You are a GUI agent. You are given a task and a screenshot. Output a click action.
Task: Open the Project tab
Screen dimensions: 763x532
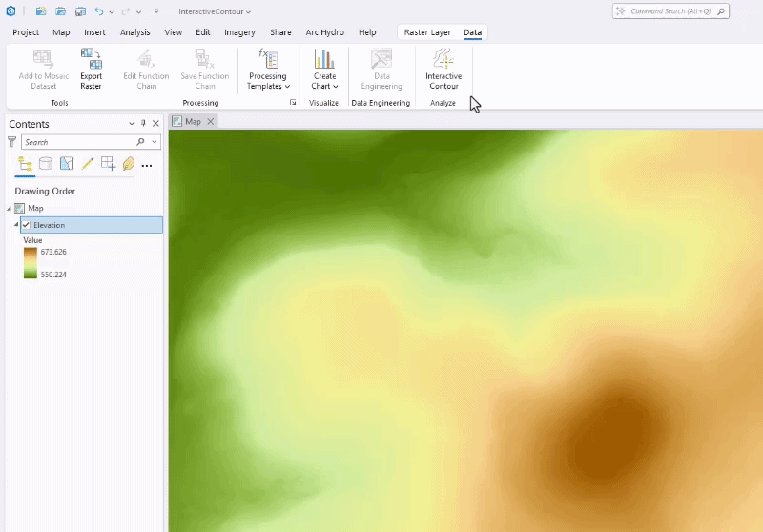tap(26, 32)
